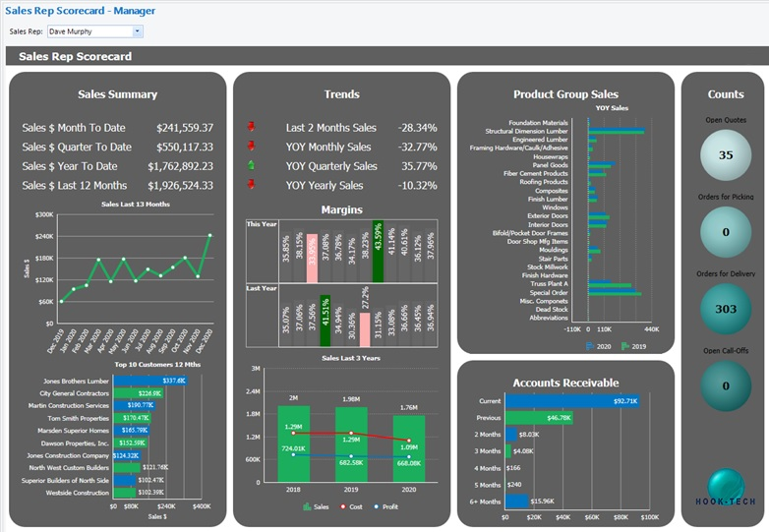The image size is (769, 532).
Task: Toggle the 2019 legend in Product Group Sales
Action: click(x=633, y=346)
